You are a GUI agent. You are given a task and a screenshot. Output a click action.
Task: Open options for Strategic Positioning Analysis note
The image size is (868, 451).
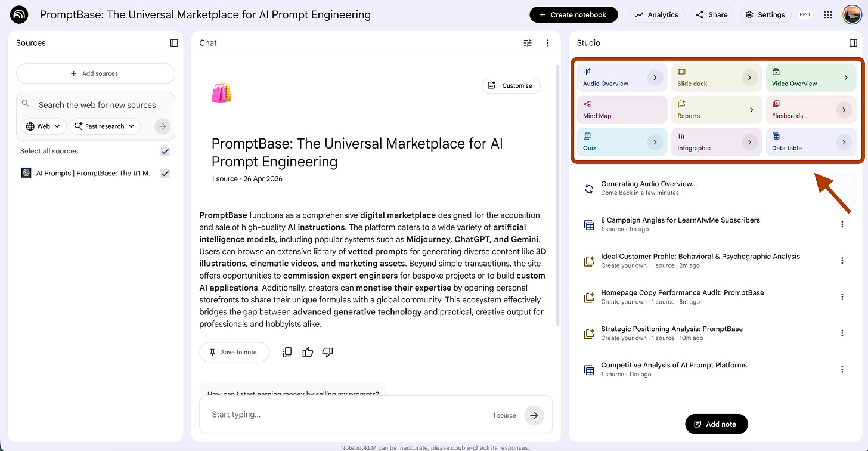[842, 333]
